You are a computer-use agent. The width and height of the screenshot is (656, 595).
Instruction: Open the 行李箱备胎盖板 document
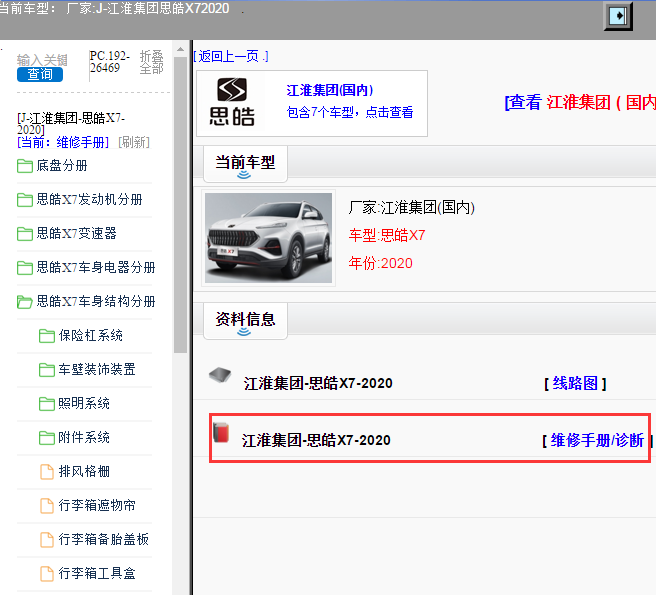click(104, 539)
